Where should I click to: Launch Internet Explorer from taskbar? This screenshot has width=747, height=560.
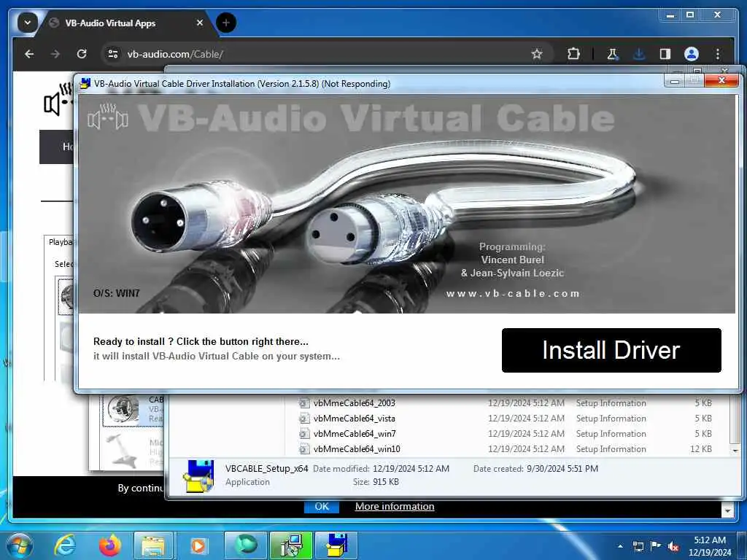(65, 545)
